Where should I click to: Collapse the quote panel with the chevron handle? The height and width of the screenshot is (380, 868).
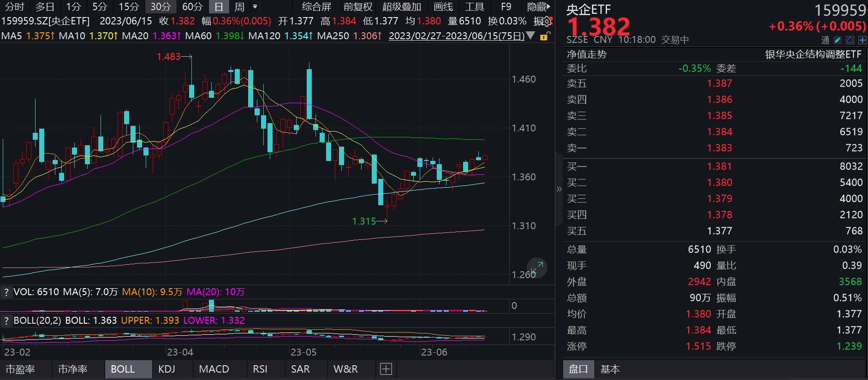(559, 189)
